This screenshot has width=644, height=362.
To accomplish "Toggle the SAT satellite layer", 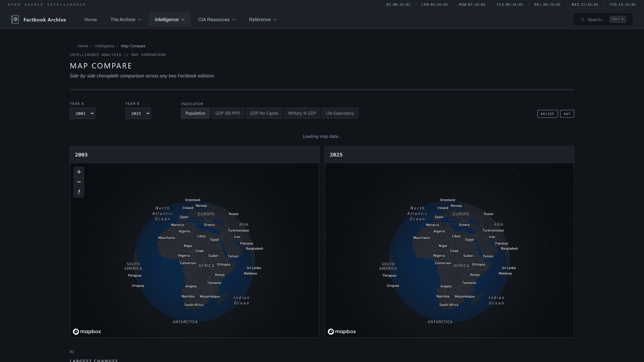I will point(567,114).
